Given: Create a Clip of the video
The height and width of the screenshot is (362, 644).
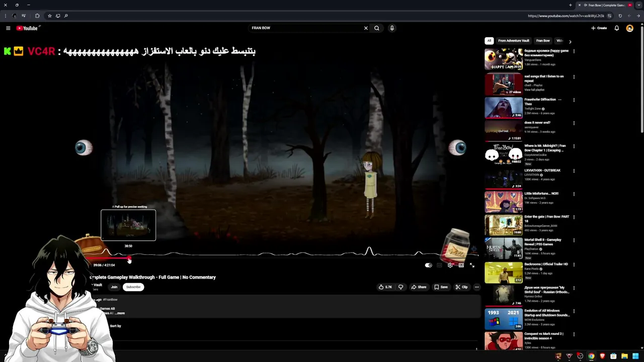Looking at the screenshot, I should pyautogui.click(x=461, y=287).
